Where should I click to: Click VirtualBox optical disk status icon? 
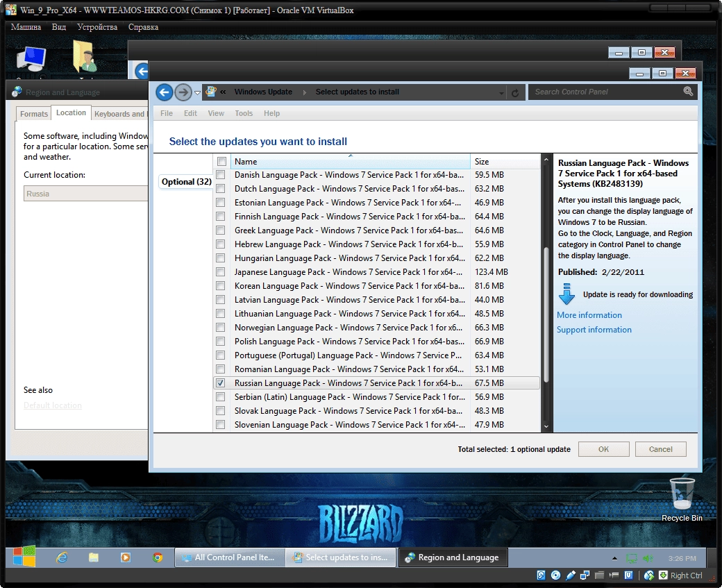[556, 575]
